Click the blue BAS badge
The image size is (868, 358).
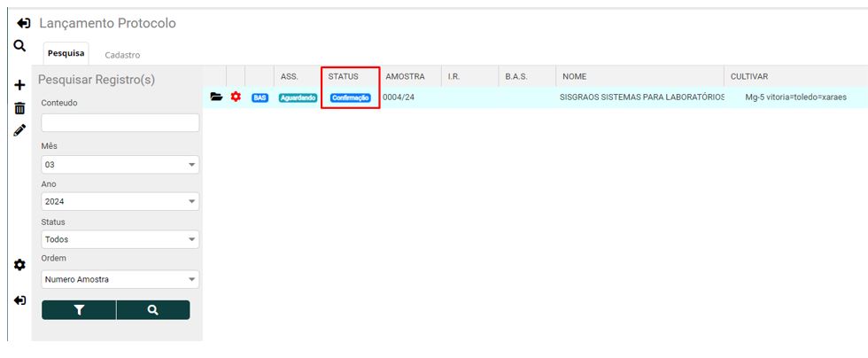[260, 97]
